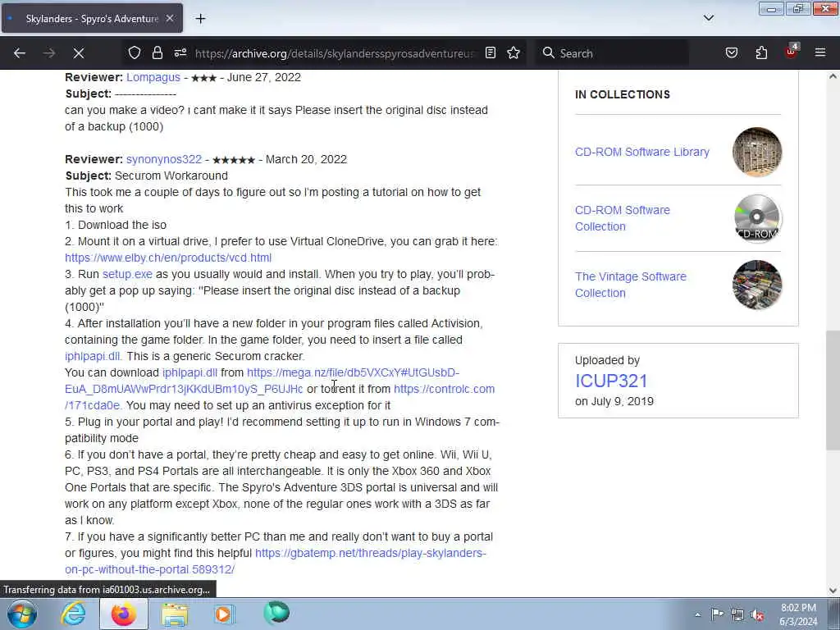
Task: Open site permissions icon in address bar
Action: (180, 53)
